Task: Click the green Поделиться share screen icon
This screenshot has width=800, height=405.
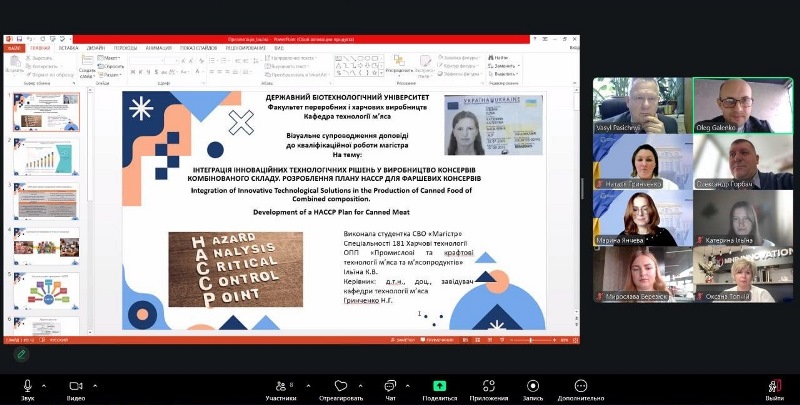Action: (439, 386)
